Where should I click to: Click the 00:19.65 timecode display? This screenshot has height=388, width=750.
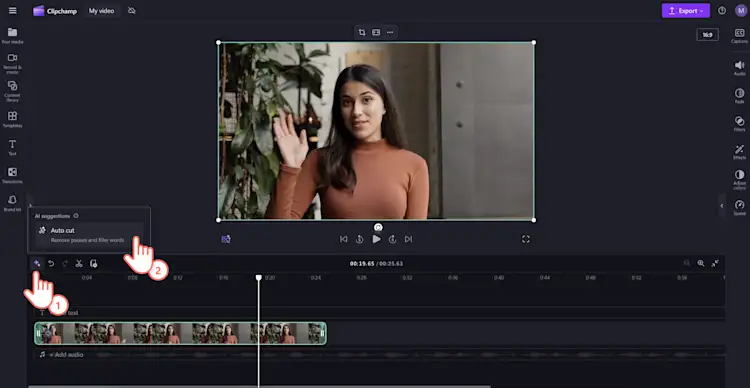tap(361, 264)
